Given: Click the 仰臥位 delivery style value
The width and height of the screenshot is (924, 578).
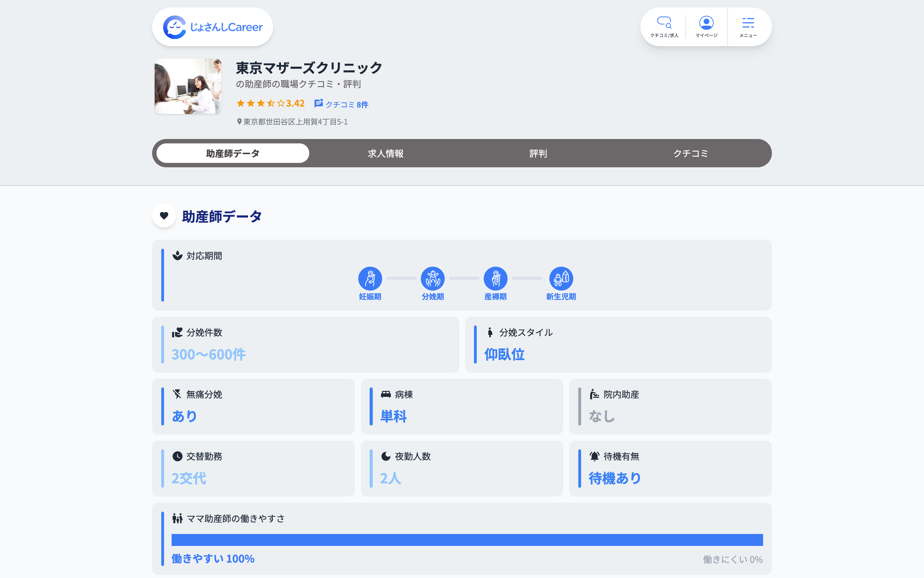Looking at the screenshot, I should point(504,354).
